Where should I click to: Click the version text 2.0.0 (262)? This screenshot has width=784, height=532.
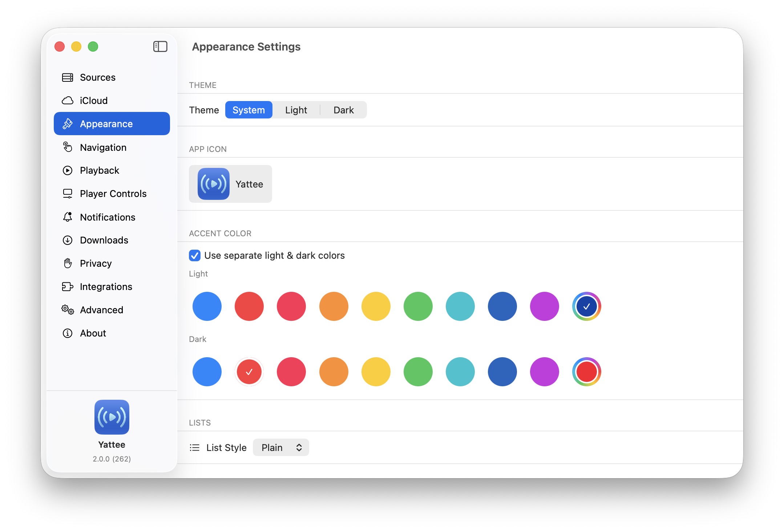(x=112, y=459)
